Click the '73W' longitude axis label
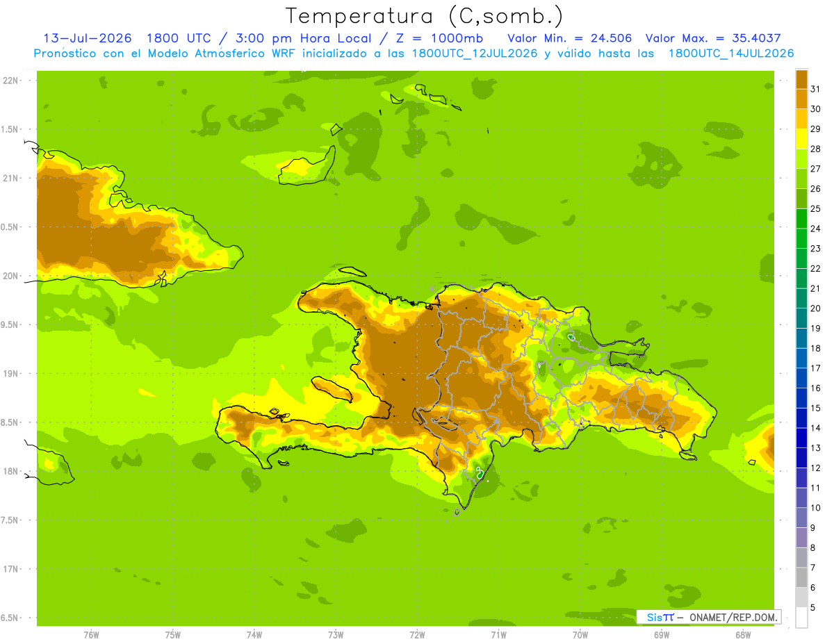The image size is (834, 644). pos(336,634)
